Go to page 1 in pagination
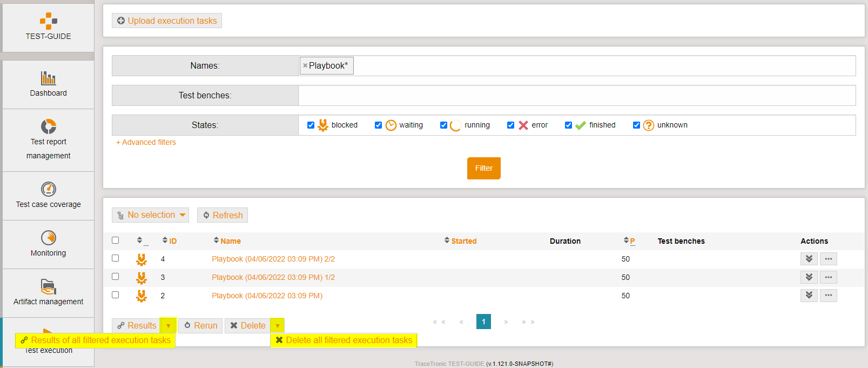The width and height of the screenshot is (868, 368). pyautogui.click(x=483, y=322)
